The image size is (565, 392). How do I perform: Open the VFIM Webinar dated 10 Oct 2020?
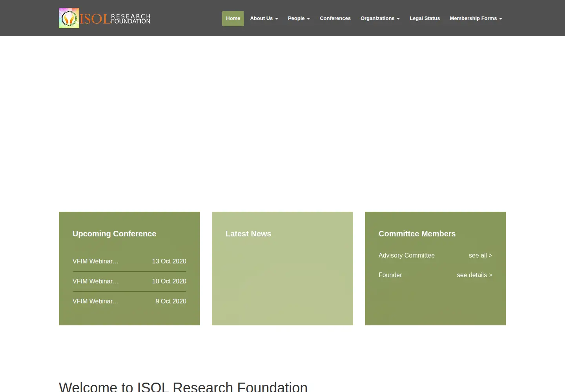(96, 281)
